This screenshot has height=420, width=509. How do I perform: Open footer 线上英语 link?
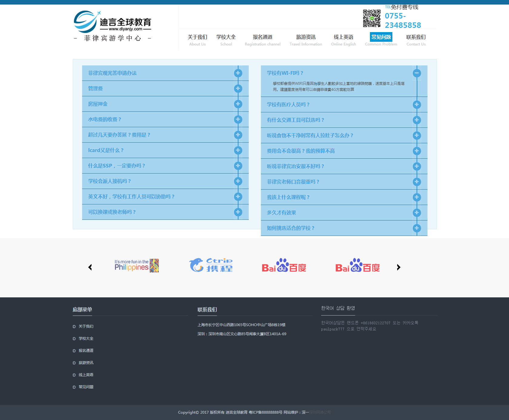[x=86, y=375]
